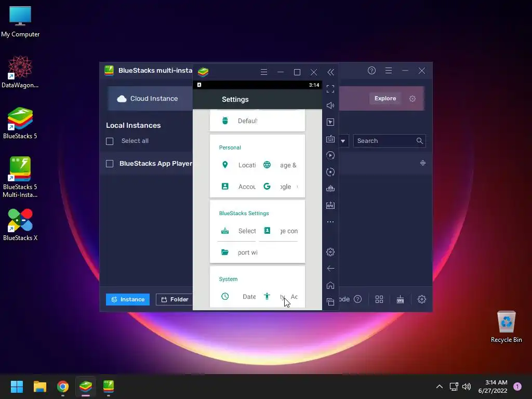
Task: Show hidden tray icons chevron
Action: [439, 387]
